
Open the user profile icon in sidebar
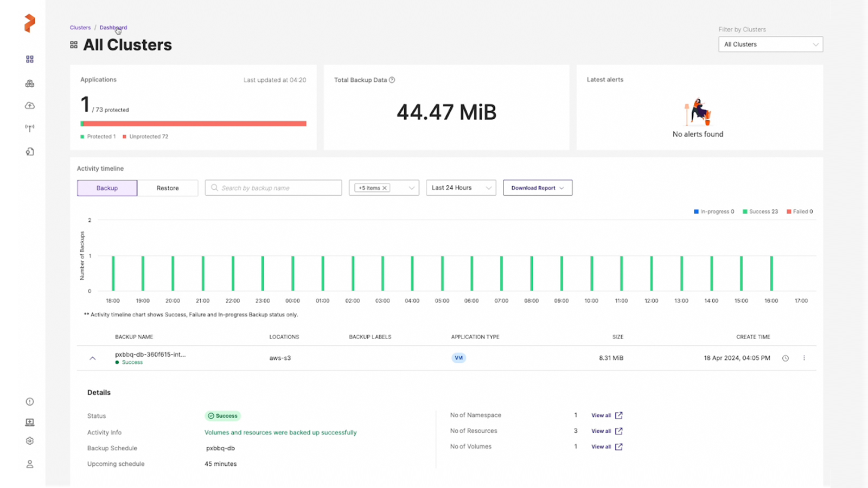(x=30, y=464)
